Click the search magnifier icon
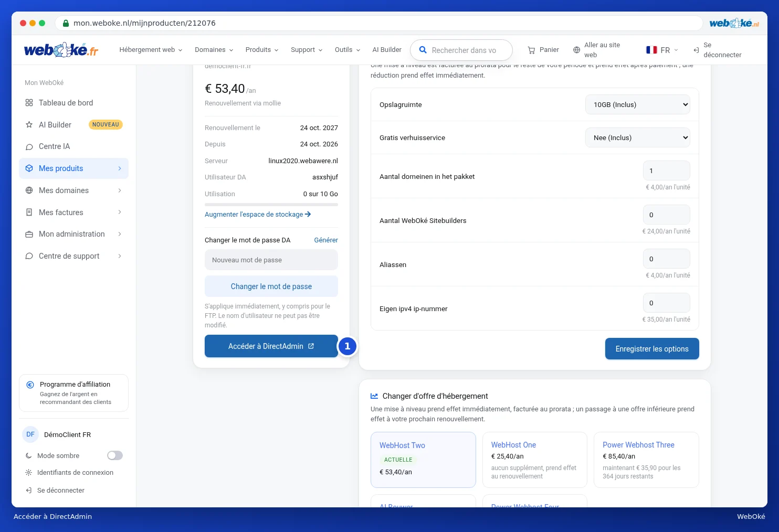779x532 pixels. point(423,50)
